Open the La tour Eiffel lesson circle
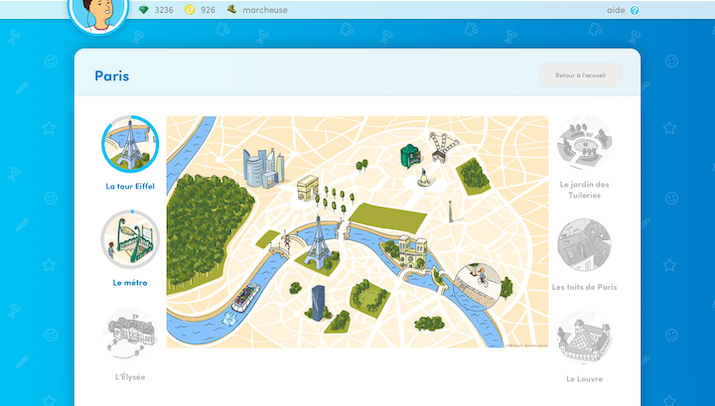This screenshot has width=715, height=406. [x=130, y=145]
